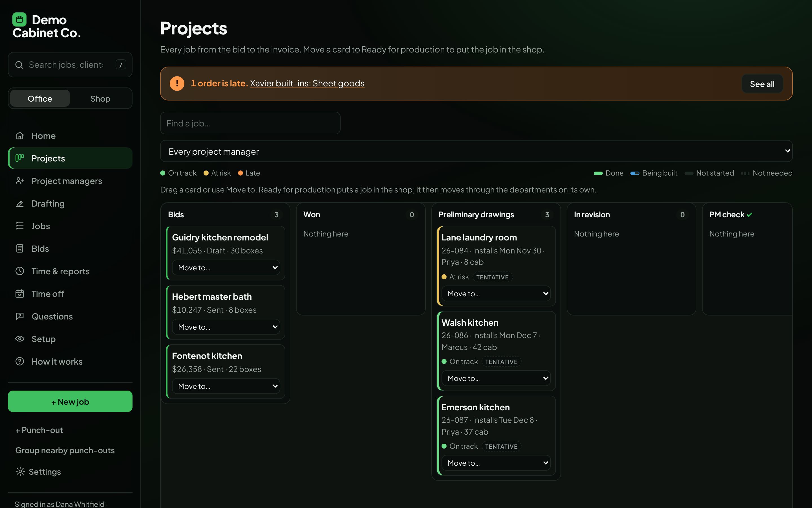Click the Bids document icon

point(20,249)
